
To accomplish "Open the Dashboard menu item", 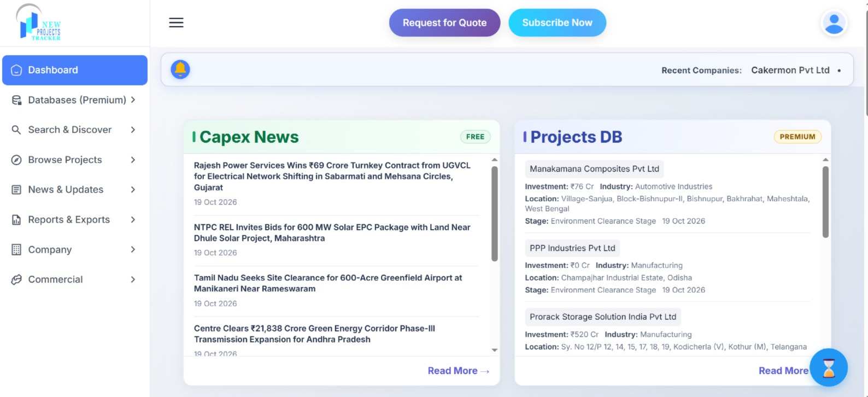I will click(x=75, y=70).
